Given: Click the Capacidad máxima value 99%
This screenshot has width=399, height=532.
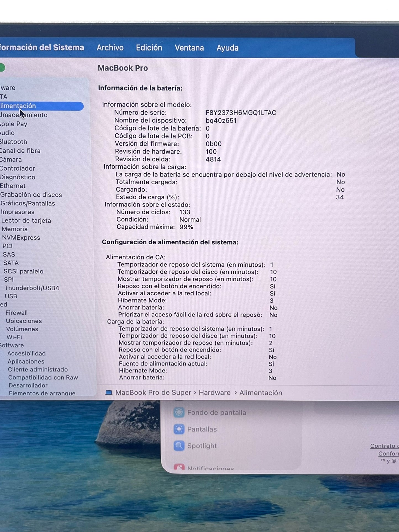Looking at the screenshot, I should pyautogui.click(x=186, y=227).
